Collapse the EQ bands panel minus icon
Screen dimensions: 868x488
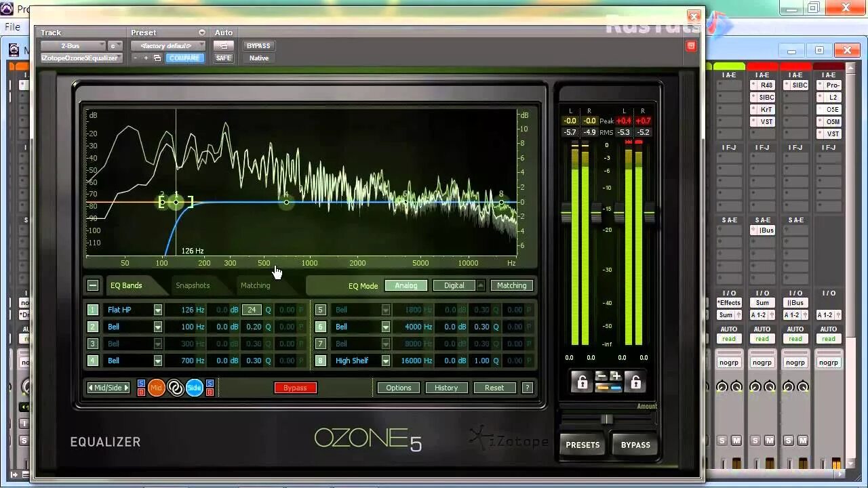[x=93, y=285]
